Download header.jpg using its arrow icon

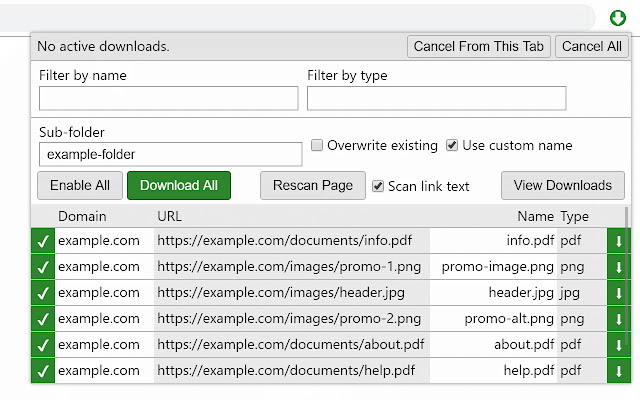(618, 293)
